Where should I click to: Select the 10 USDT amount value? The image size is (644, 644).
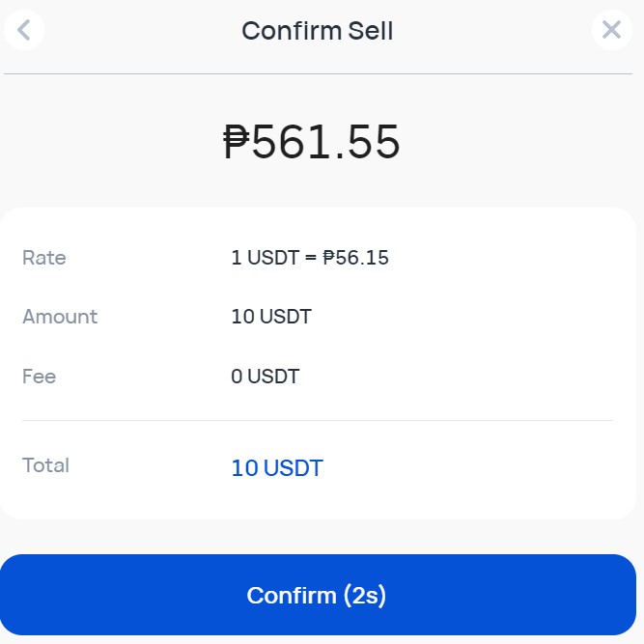tap(271, 317)
